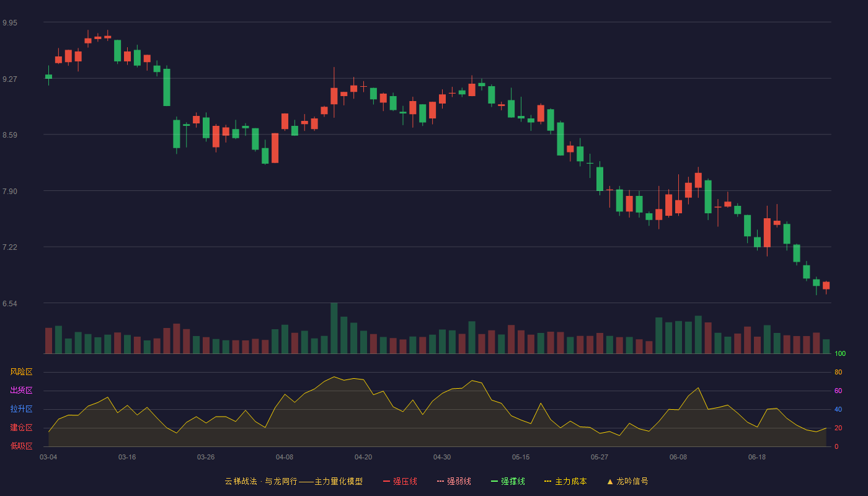
Task: Click the 05-15 date label
Action: click(x=521, y=457)
